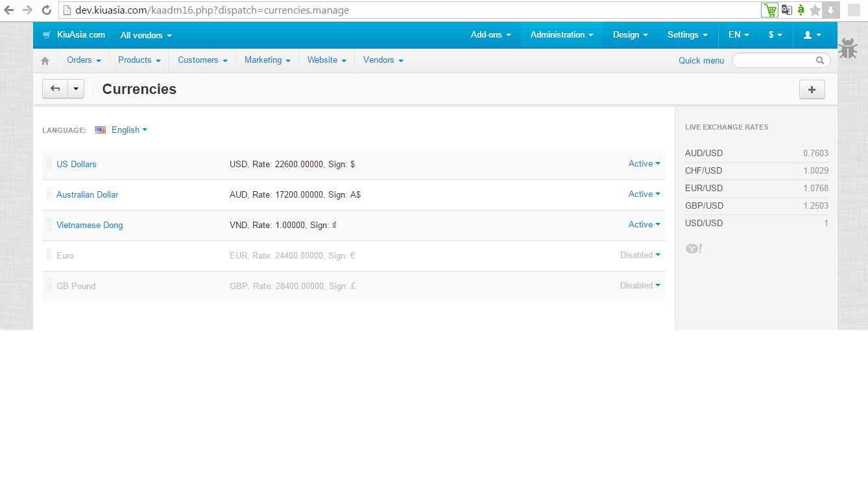Change GB Pound Disabled status
The height and width of the screenshot is (477, 868).
(640, 286)
